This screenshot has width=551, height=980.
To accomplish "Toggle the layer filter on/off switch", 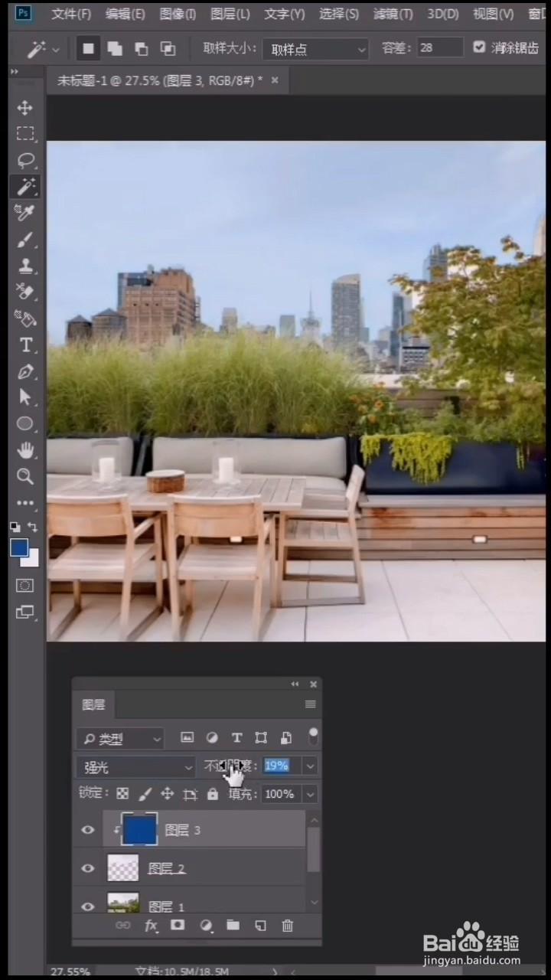I will [x=313, y=737].
